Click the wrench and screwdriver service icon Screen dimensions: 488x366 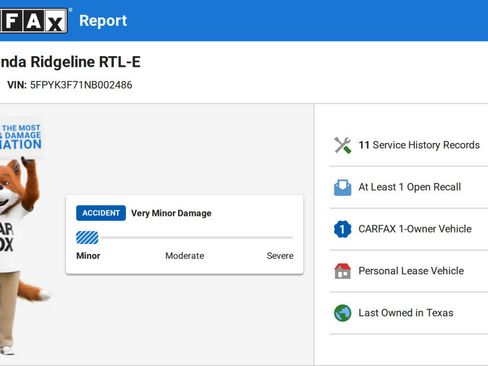click(x=343, y=145)
